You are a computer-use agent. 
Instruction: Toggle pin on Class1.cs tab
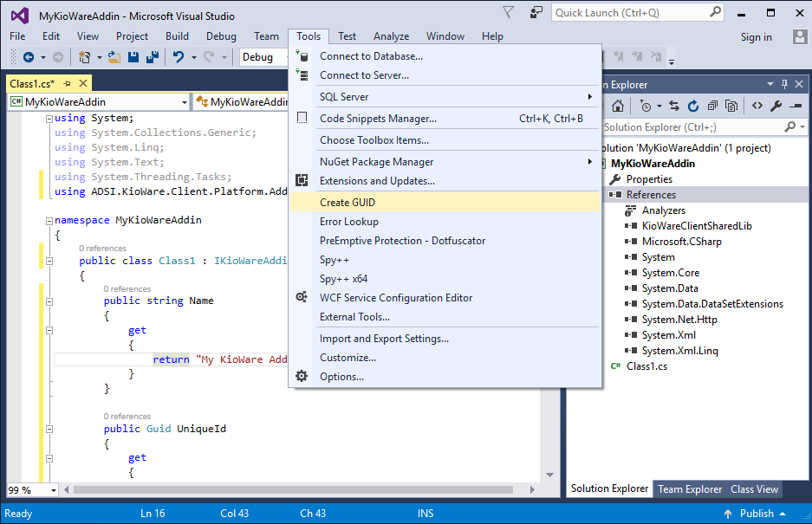pyautogui.click(x=67, y=83)
